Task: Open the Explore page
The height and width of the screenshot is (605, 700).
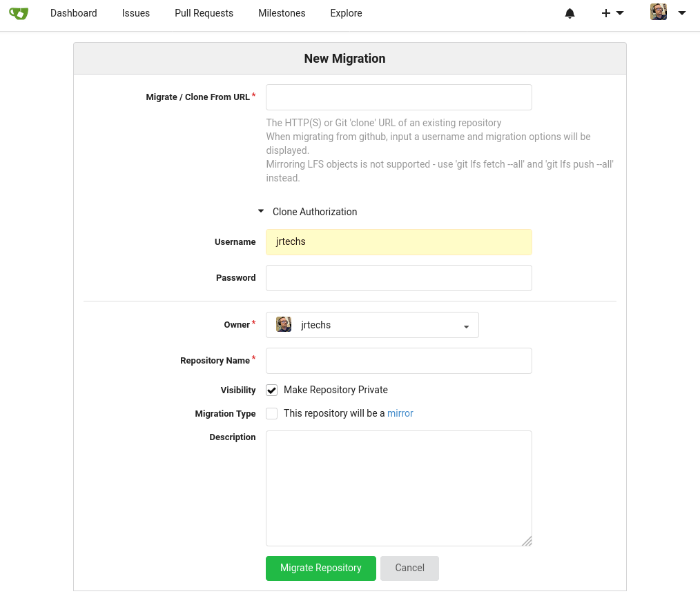Action: pos(346,13)
